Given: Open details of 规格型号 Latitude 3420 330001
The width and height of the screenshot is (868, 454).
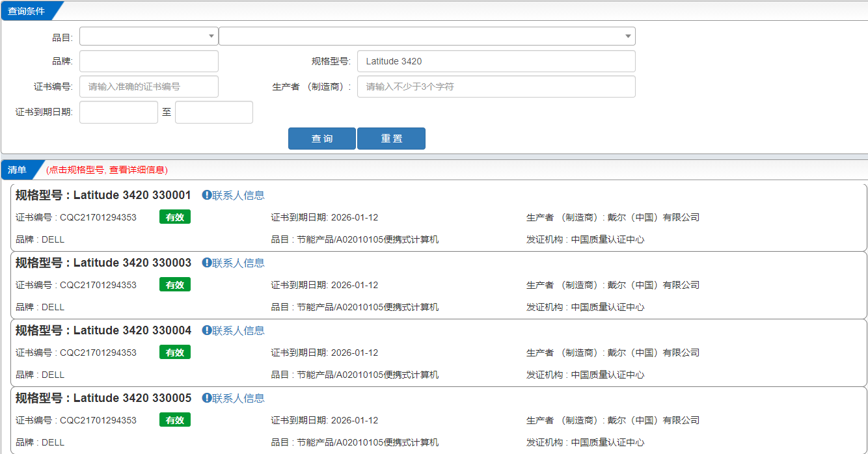Looking at the screenshot, I should pyautogui.click(x=103, y=195).
